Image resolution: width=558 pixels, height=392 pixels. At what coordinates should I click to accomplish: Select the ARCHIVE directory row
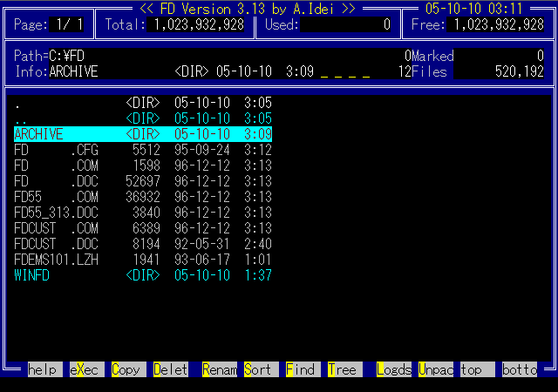(x=143, y=134)
